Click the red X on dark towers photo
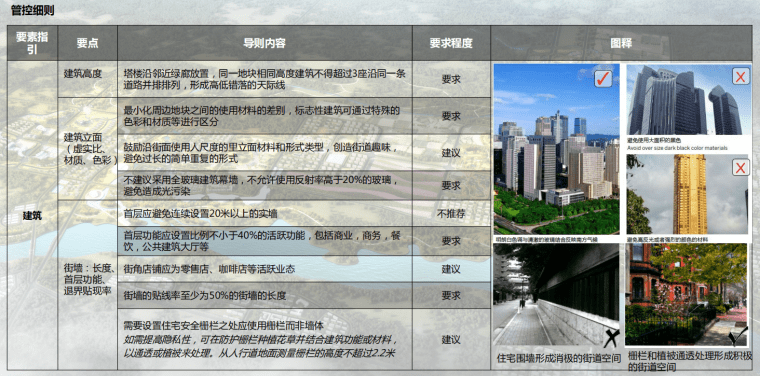Viewport: 760px width, 376px height. tap(740, 76)
